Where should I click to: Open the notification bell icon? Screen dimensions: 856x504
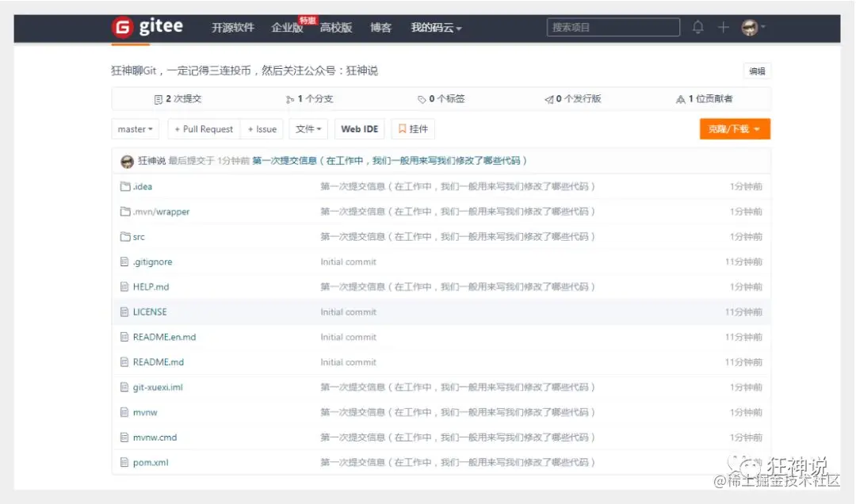(698, 27)
